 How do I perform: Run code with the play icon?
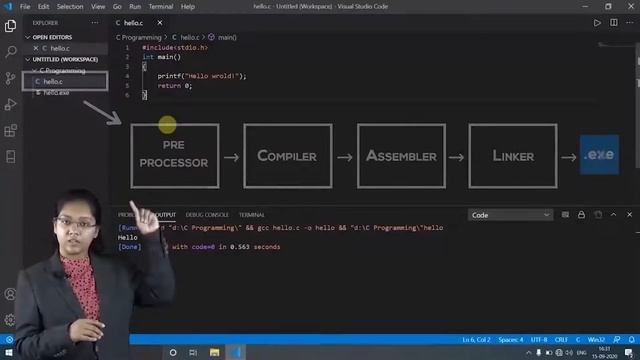tap(597, 23)
